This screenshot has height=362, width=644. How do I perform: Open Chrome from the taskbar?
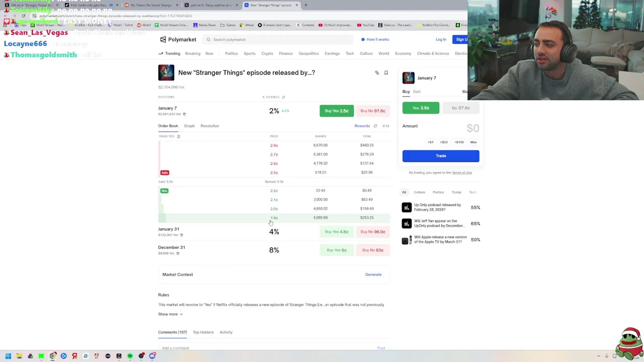pyautogui.click(x=52, y=356)
